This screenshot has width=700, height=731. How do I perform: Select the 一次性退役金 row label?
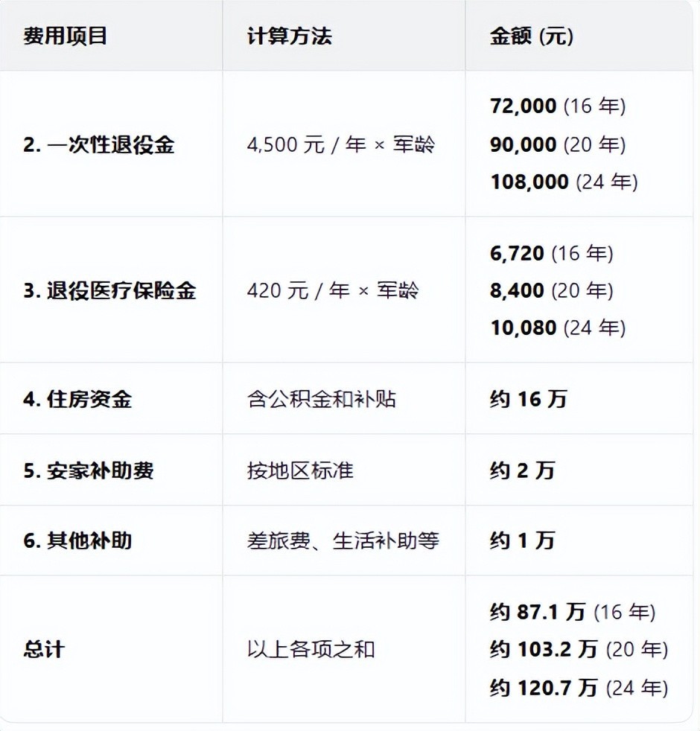98,144
